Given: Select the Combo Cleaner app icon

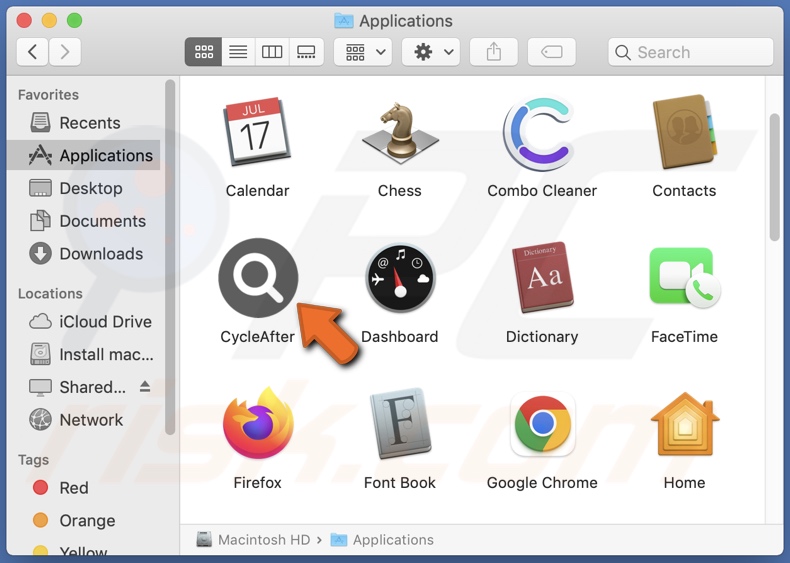Looking at the screenshot, I should coord(541,134).
